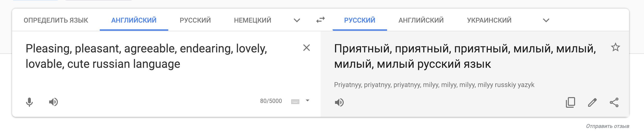Listen to the English source text

(x=53, y=102)
